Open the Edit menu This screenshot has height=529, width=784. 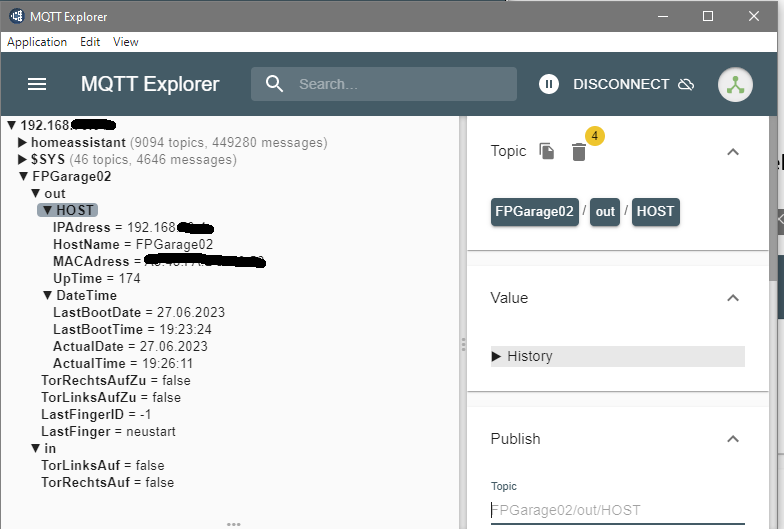[x=90, y=42]
